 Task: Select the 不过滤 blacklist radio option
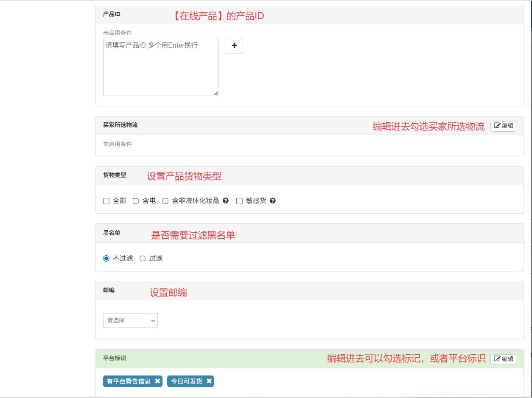[x=106, y=258]
